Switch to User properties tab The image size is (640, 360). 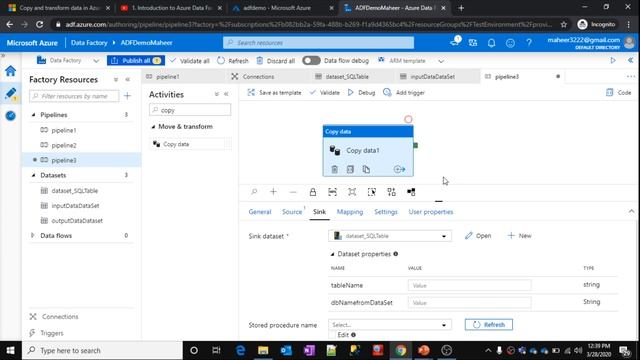(x=431, y=212)
